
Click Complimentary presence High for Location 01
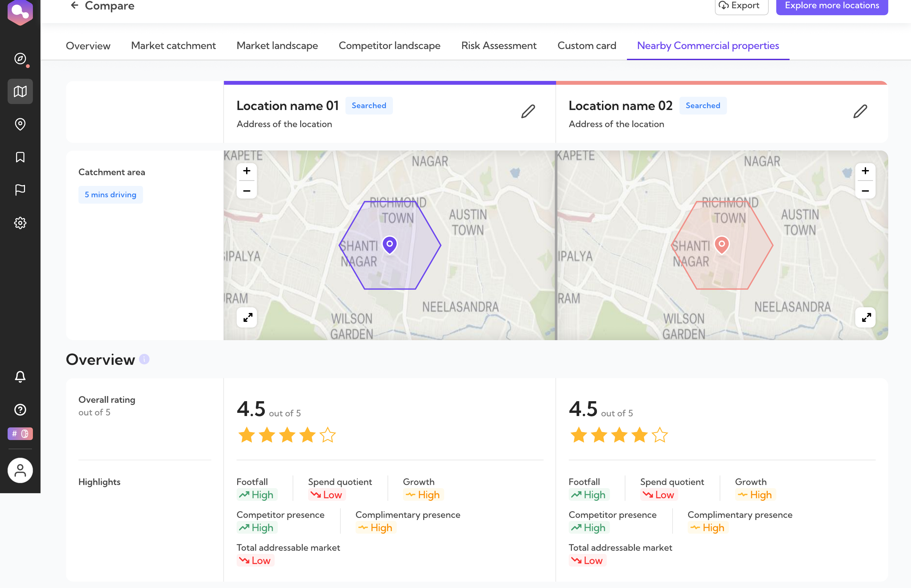click(x=376, y=528)
